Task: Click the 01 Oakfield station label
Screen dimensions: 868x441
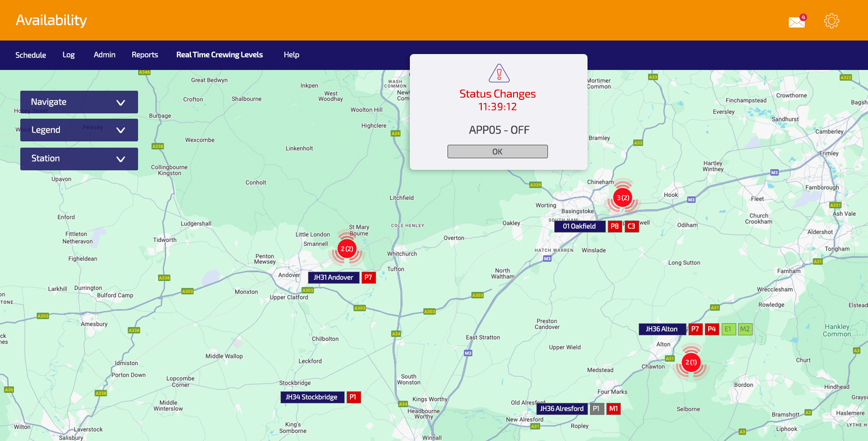Action: (580, 226)
